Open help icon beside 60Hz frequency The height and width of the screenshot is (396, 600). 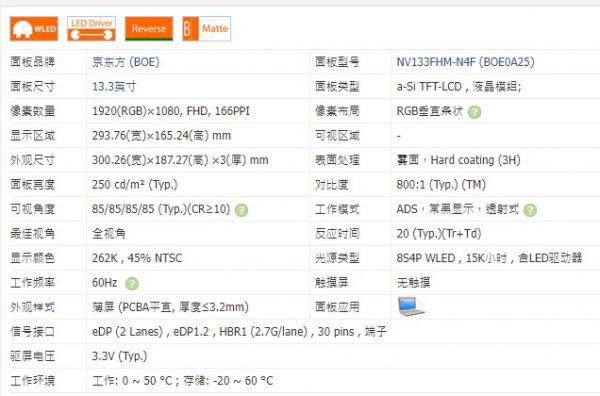tap(132, 284)
